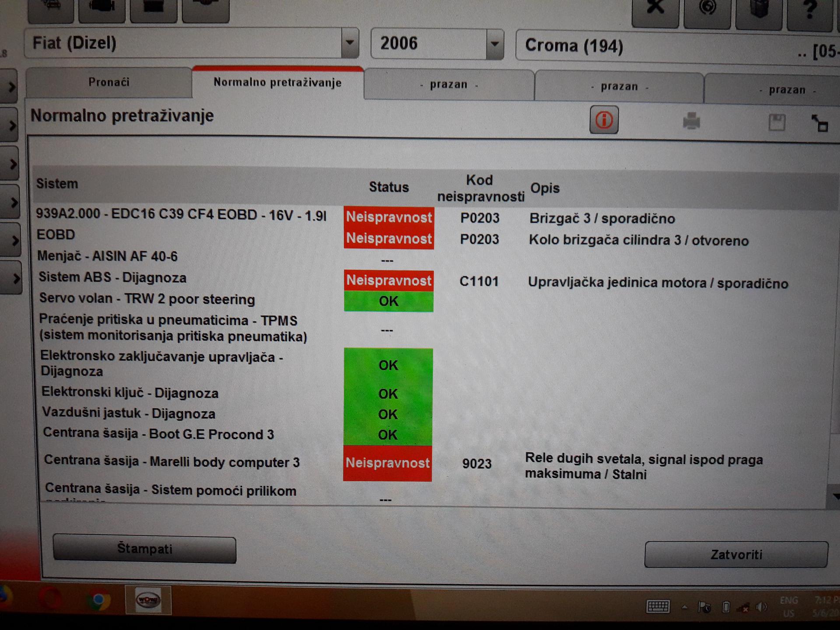The image size is (840, 630).
Task: Click Kolo brizgača cilindra 3 / otvoreno
Action: [639, 240]
